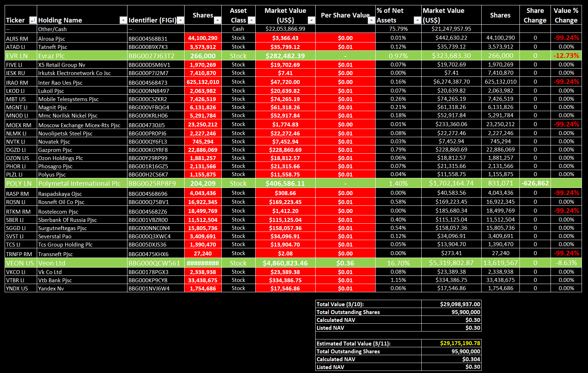Click the Surgutneftegas Pjsc holding name cell

click(82, 228)
